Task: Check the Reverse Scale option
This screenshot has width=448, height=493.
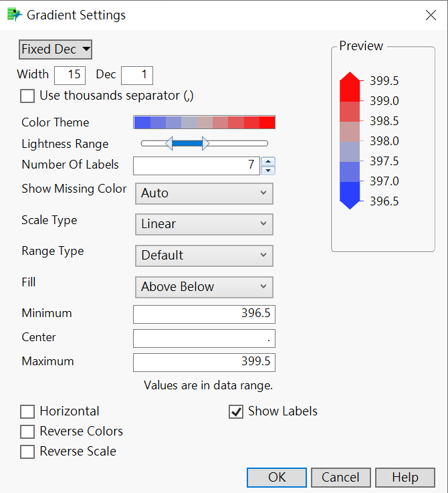Action: (27, 452)
